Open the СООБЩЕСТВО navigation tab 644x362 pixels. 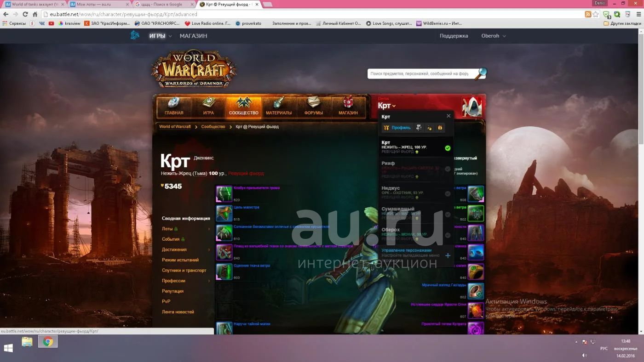click(x=243, y=107)
